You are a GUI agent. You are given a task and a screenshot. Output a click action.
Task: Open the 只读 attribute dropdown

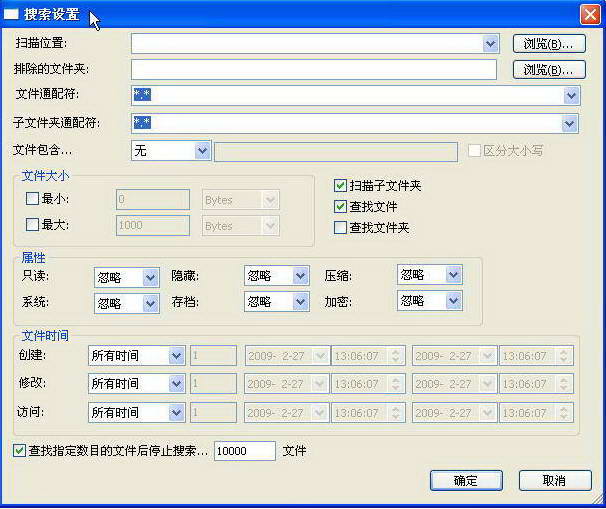[150, 277]
